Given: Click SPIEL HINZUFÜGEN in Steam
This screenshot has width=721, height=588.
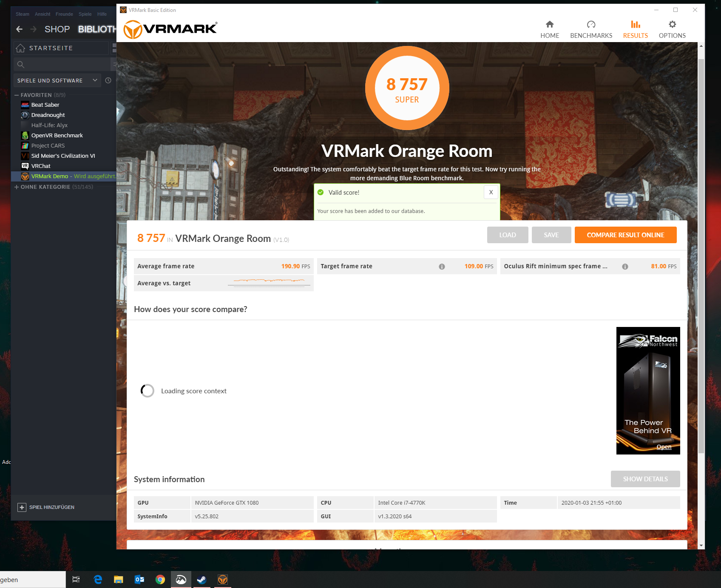Looking at the screenshot, I should [46, 507].
